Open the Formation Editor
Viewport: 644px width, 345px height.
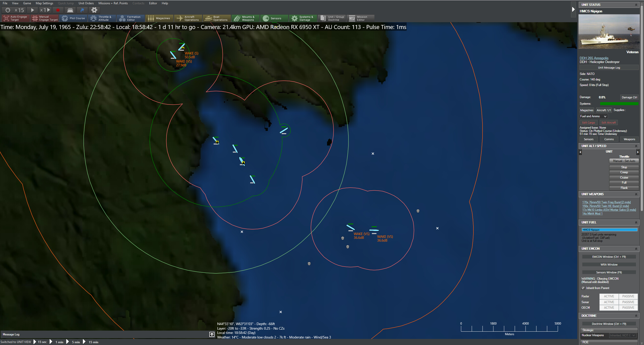point(131,18)
